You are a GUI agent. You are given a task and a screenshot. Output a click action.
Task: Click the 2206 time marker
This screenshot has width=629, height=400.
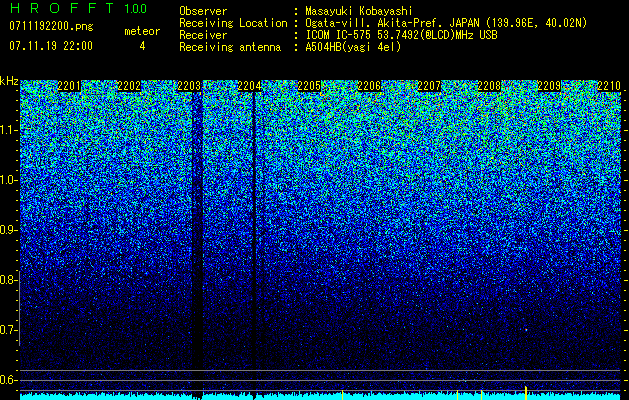pyautogui.click(x=369, y=86)
